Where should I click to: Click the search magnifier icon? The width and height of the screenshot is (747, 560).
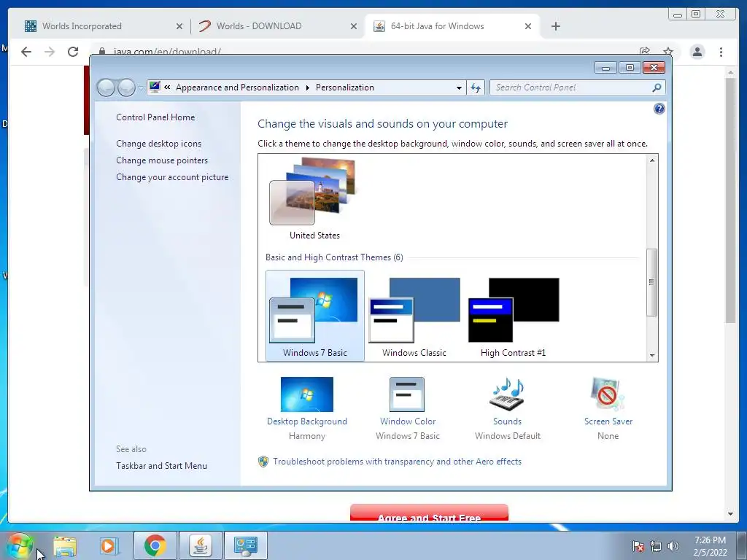pos(657,87)
